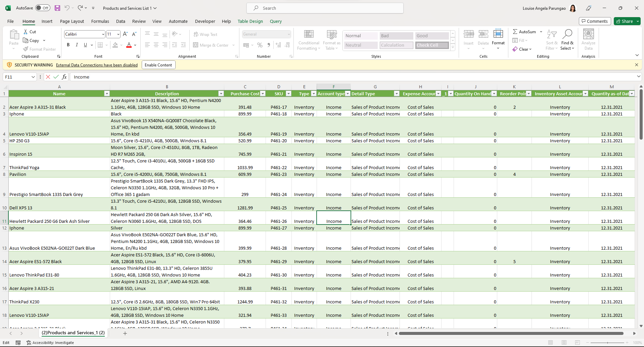Click the Comments button
644x347 pixels.
(595, 21)
